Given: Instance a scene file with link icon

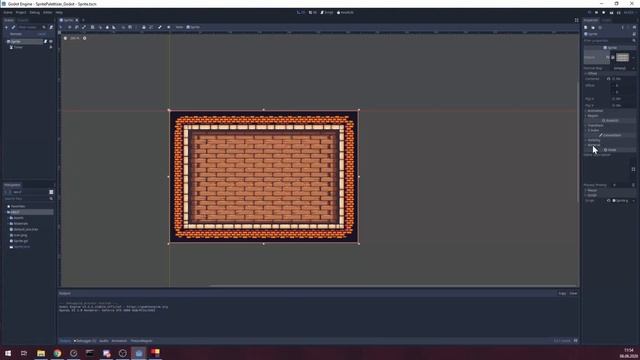Looking at the screenshot, I should 13,27.
